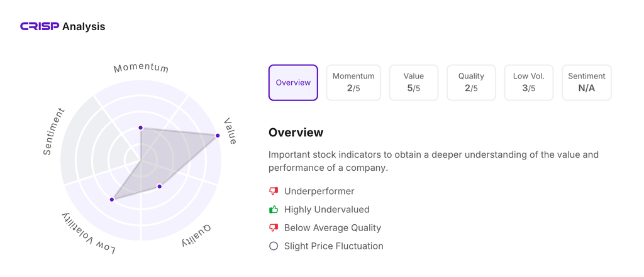
Task: Click the Value data point on radar chart
Action: point(218,136)
